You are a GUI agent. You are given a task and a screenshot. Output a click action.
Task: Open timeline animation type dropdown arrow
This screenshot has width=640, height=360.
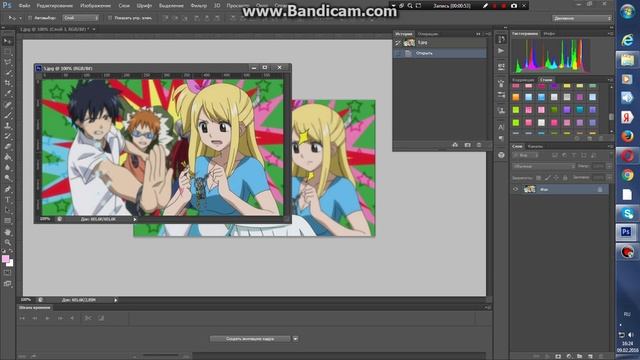coord(295,339)
